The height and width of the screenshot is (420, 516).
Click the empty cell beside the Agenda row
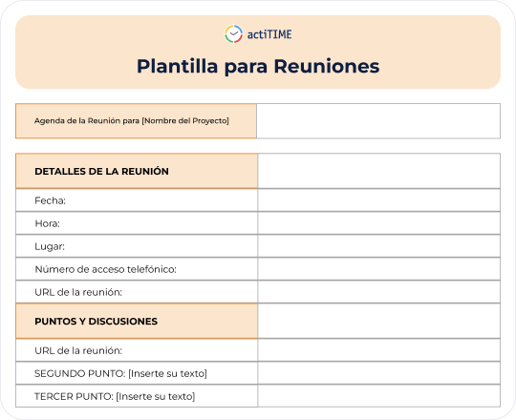point(378,121)
